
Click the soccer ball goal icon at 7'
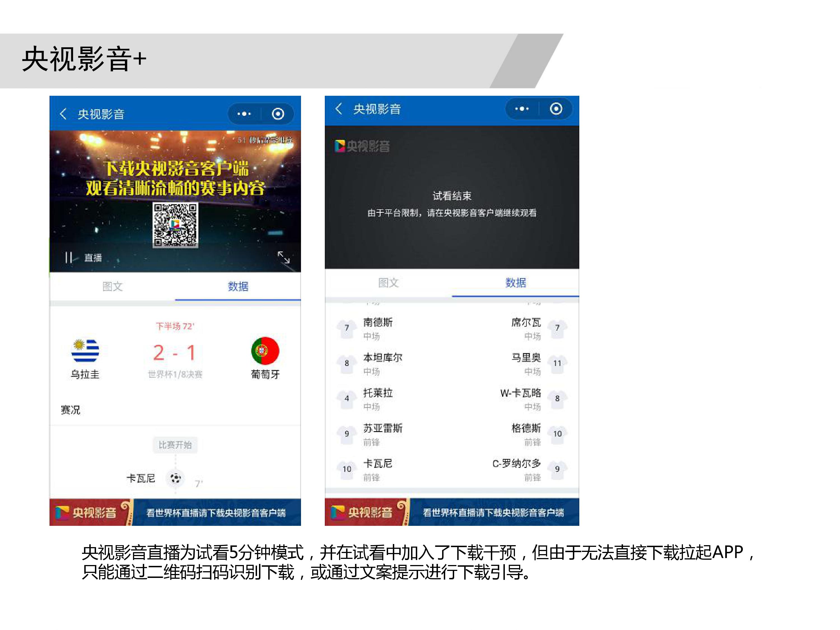pos(176,478)
